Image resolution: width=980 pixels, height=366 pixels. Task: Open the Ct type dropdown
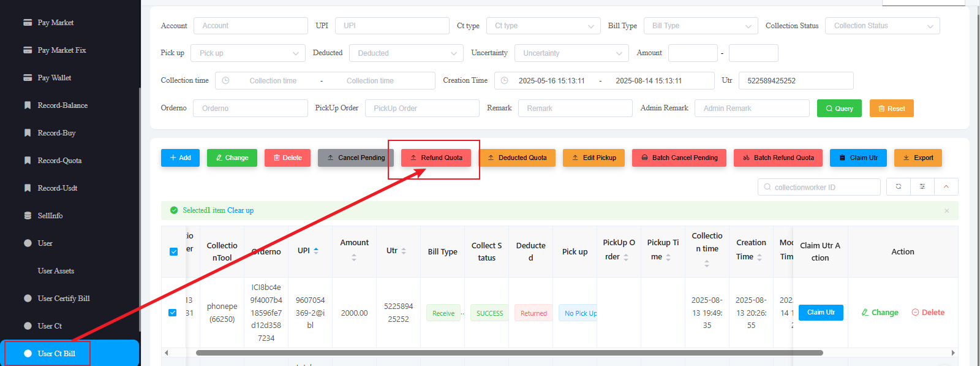click(x=543, y=26)
